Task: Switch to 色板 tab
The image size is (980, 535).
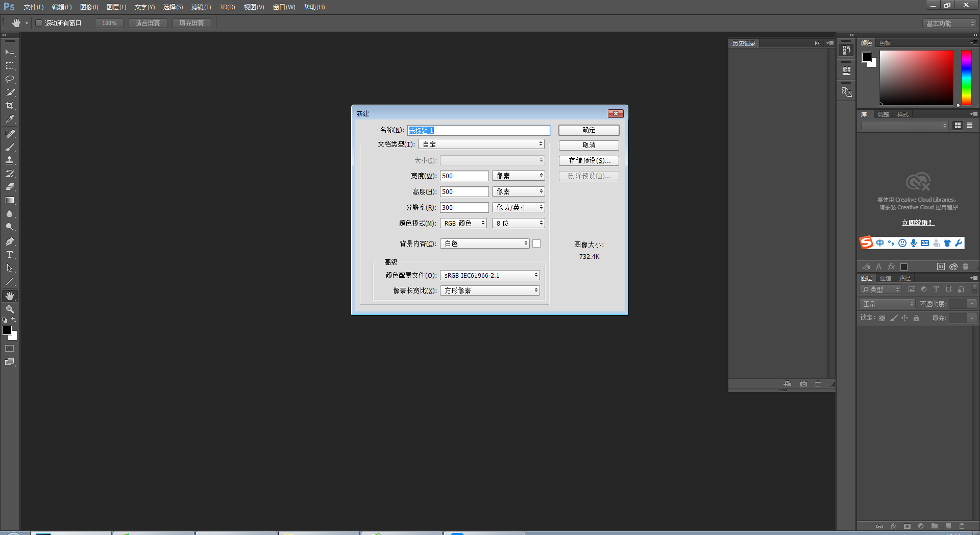Action: point(886,43)
